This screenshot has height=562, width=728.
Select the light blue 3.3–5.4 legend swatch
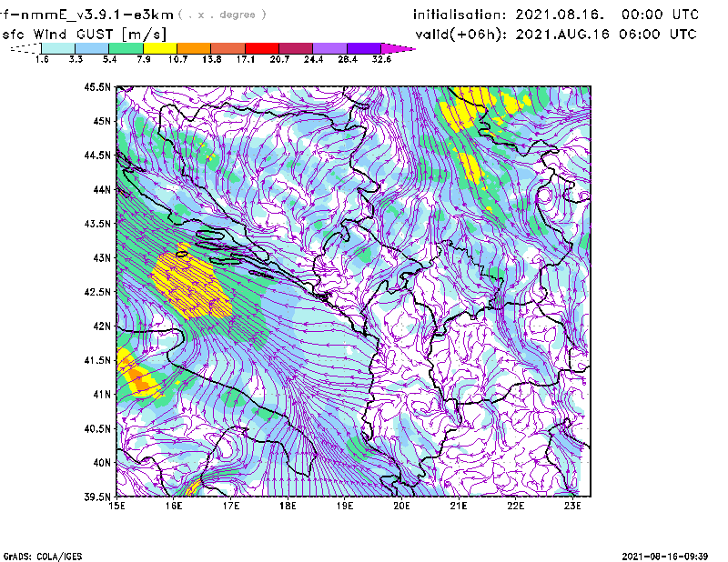click(92, 48)
